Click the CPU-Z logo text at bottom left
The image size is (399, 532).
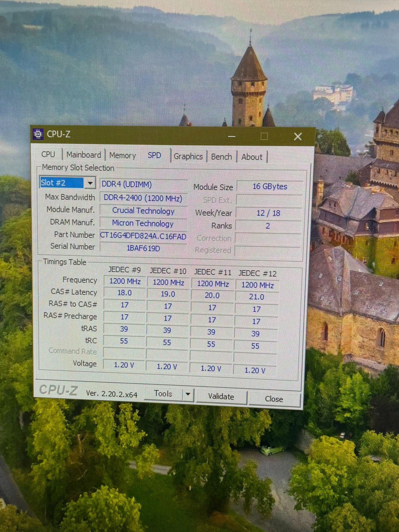click(x=58, y=390)
